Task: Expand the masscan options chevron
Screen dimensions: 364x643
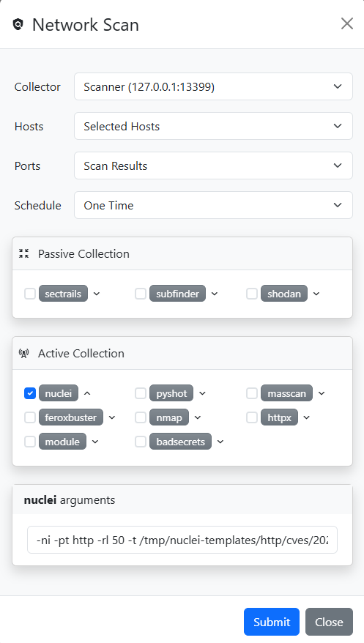Action: click(x=322, y=393)
